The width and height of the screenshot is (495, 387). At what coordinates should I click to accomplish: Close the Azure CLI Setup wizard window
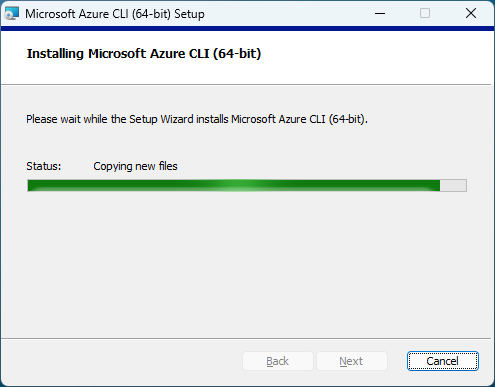click(471, 13)
